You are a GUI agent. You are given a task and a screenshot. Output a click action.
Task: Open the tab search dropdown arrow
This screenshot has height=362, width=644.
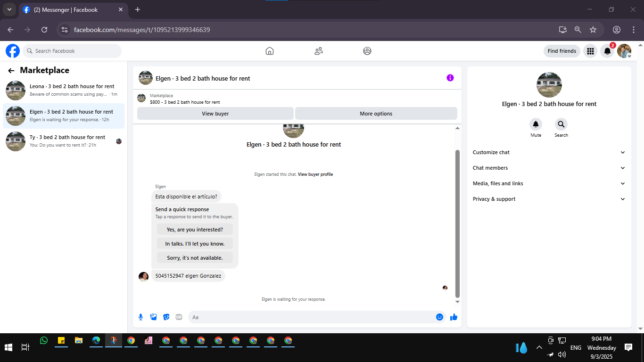(9, 9)
